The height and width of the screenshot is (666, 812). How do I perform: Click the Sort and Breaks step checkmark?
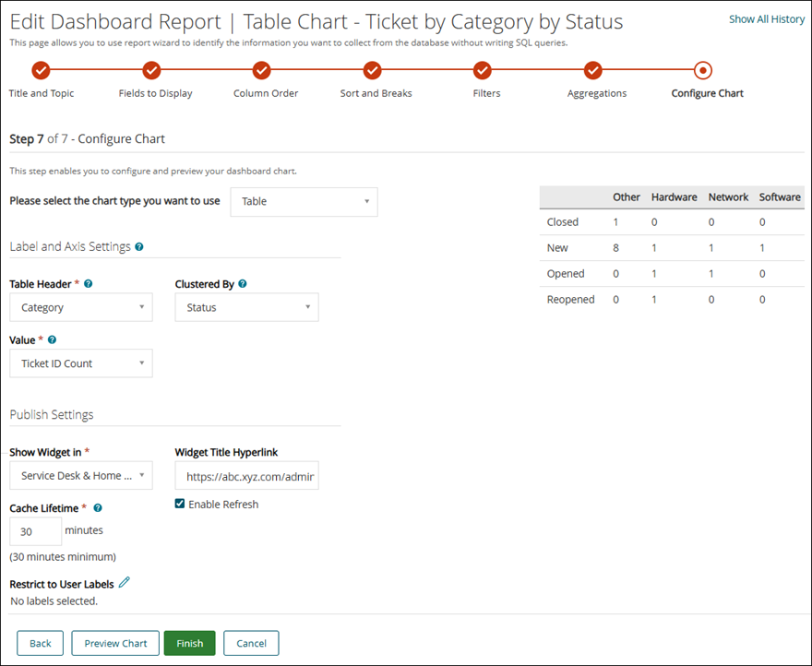pos(372,70)
